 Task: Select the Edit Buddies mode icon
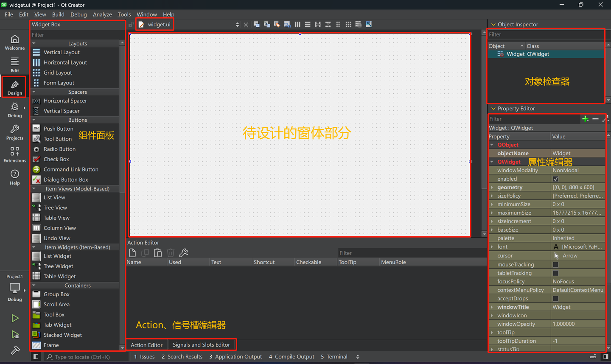point(277,24)
